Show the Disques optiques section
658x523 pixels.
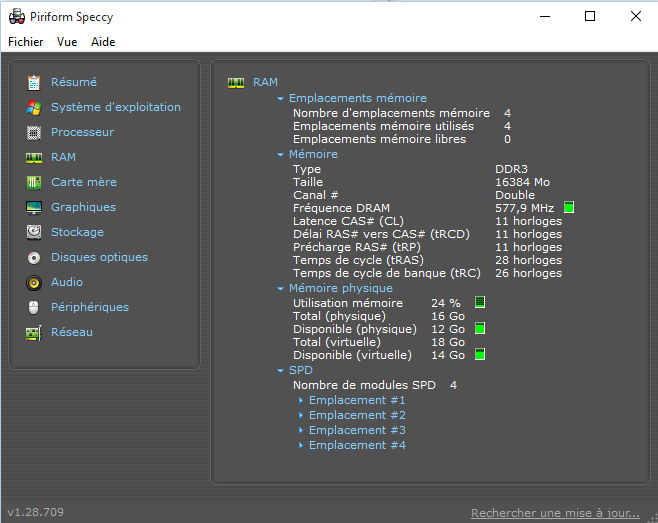[99, 257]
